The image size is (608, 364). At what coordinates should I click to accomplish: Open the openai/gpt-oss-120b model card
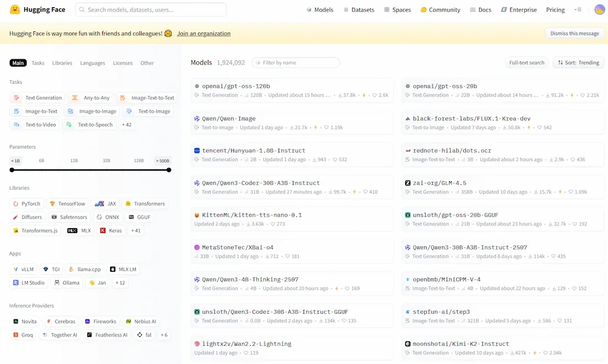(x=292, y=91)
